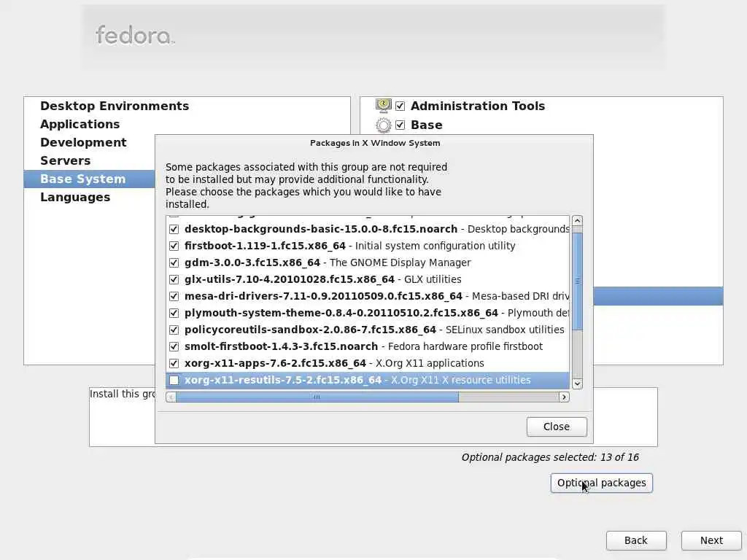Toggle firstboot package checkbox

tap(174, 246)
